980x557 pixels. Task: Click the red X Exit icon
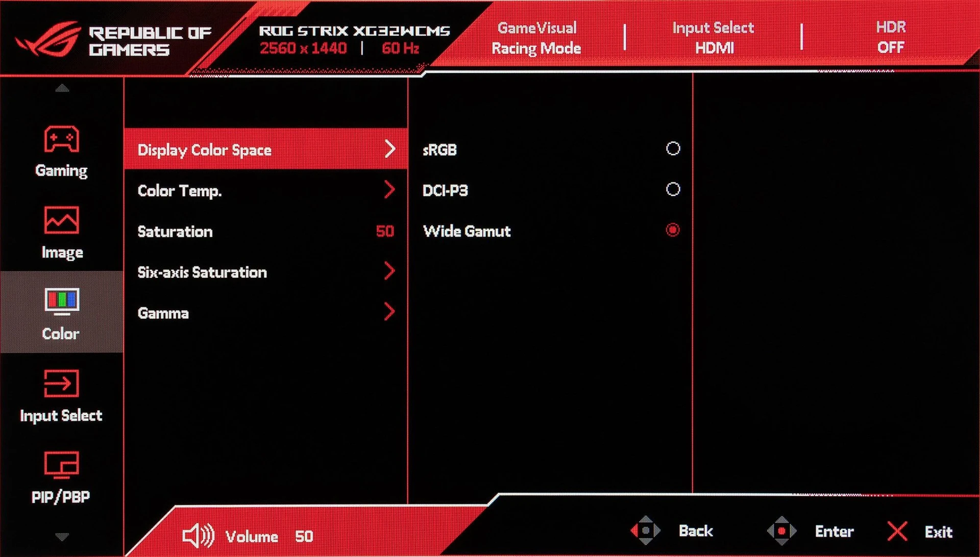click(x=897, y=531)
